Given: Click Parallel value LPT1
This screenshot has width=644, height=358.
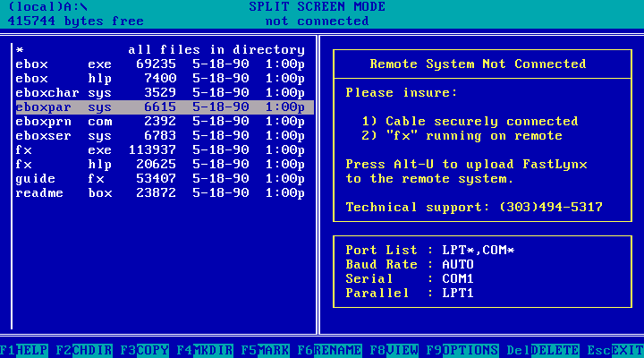Looking at the screenshot, I should (458, 294).
